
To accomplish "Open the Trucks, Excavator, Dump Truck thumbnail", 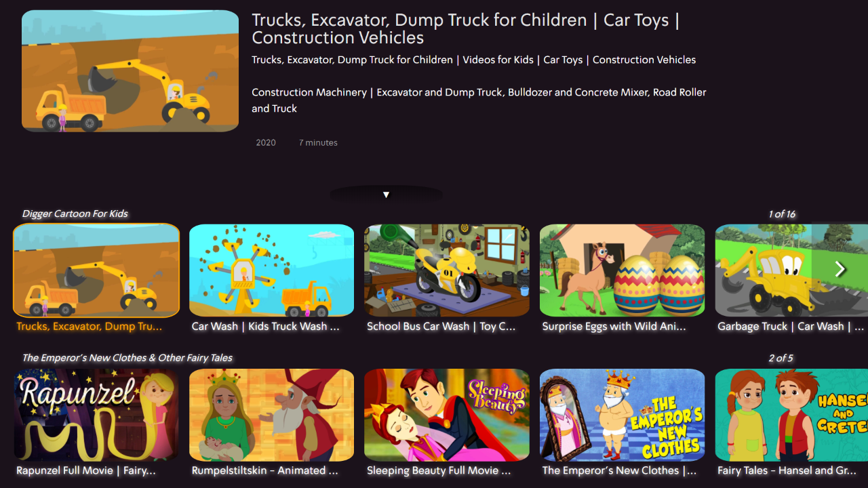I will tap(96, 270).
